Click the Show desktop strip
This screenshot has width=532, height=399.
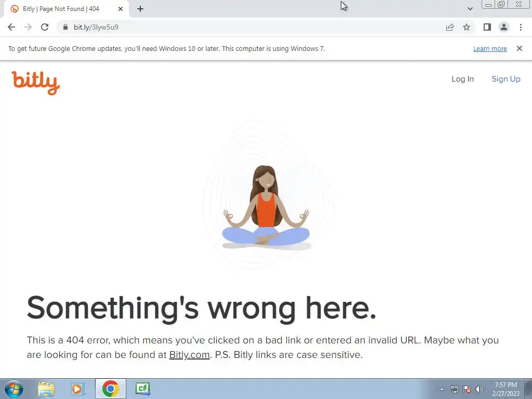(528, 389)
